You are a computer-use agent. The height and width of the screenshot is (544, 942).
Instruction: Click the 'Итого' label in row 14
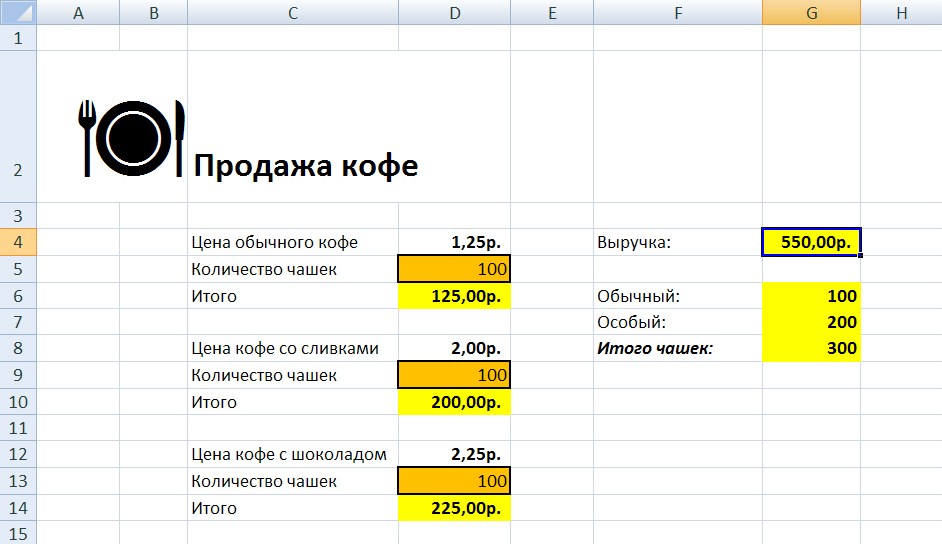click(293, 508)
